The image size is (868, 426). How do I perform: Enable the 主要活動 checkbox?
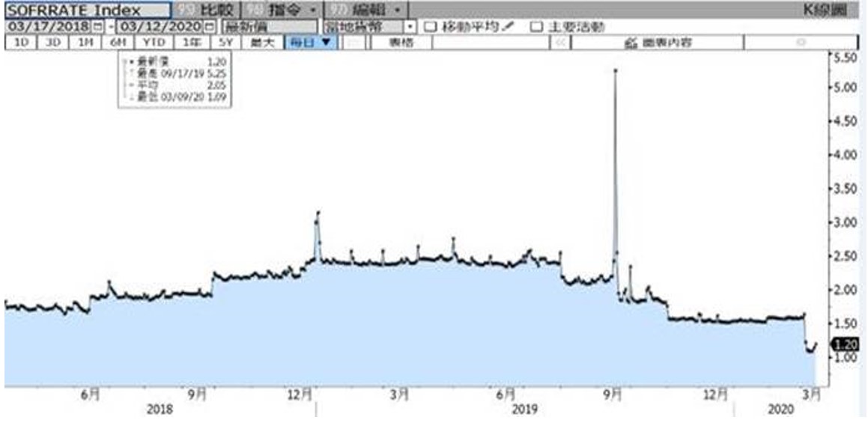(536, 26)
